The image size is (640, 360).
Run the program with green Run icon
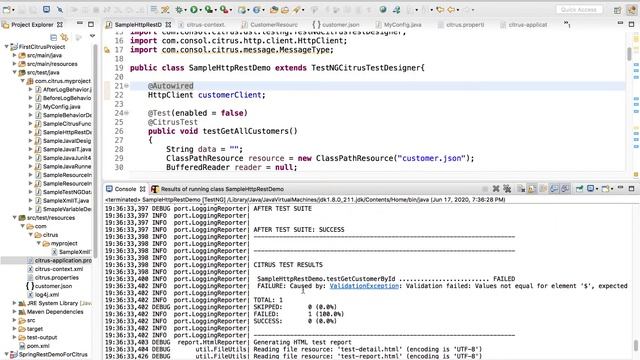(x=194, y=9)
